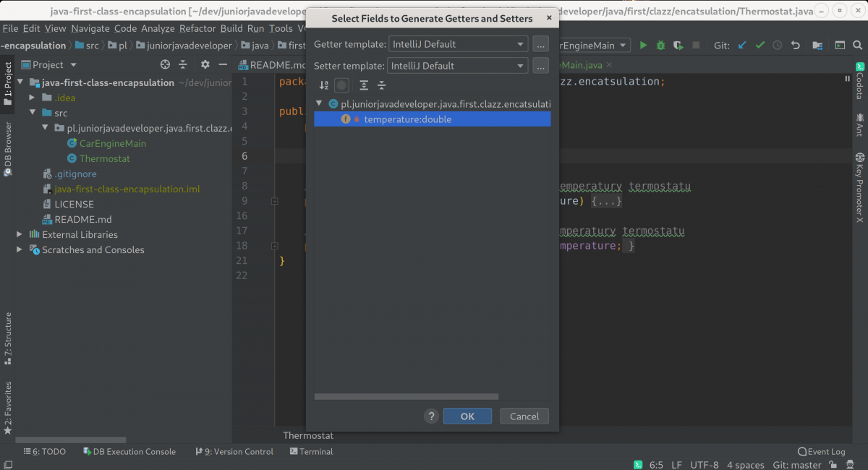Image resolution: width=868 pixels, height=470 pixels.
Task: Click collapse all icon in dialog toolbar
Action: pyautogui.click(x=382, y=85)
